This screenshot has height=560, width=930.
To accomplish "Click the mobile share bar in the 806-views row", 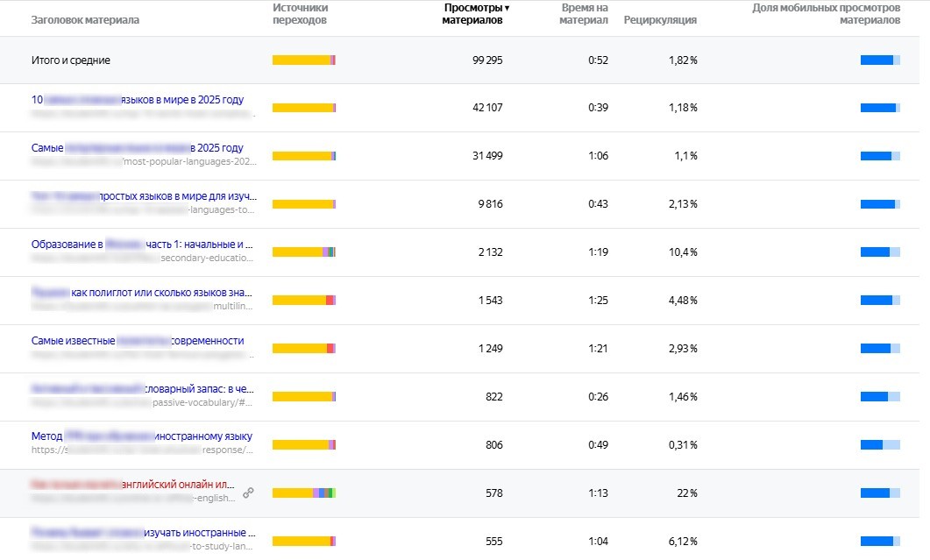I will click(880, 445).
